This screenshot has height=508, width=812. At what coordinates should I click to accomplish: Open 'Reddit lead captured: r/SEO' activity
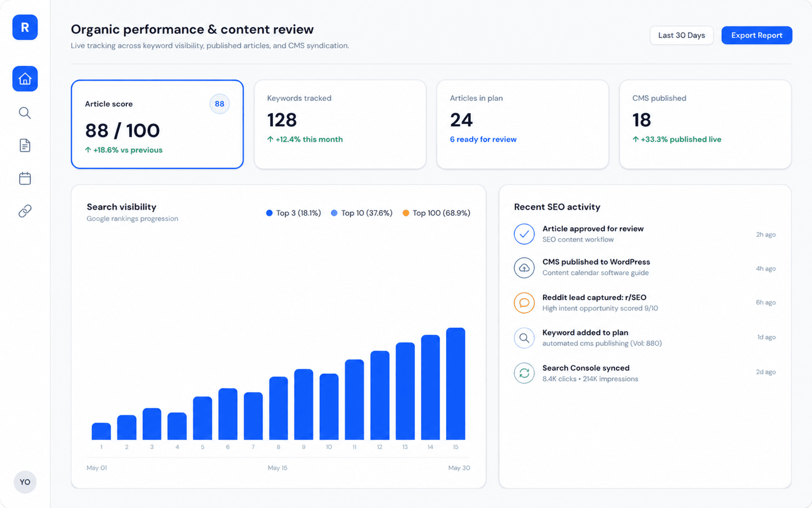(645, 303)
